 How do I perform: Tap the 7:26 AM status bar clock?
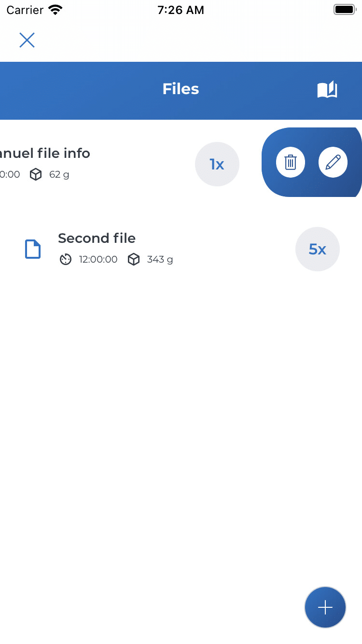pyautogui.click(x=181, y=10)
